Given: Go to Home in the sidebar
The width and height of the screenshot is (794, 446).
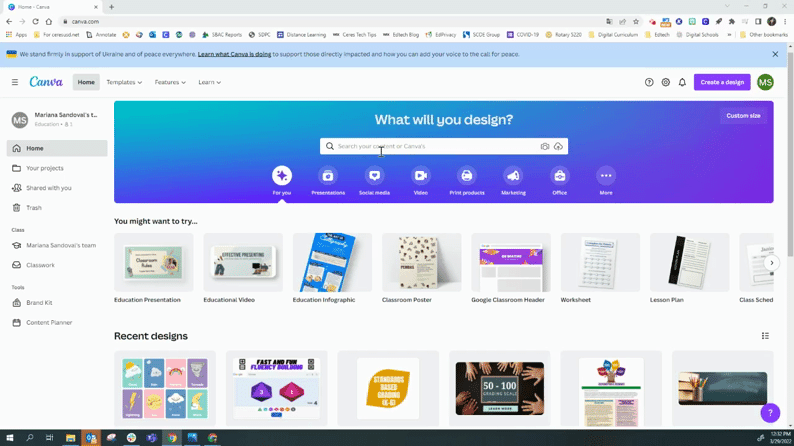Looking at the screenshot, I should pyautogui.click(x=57, y=148).
